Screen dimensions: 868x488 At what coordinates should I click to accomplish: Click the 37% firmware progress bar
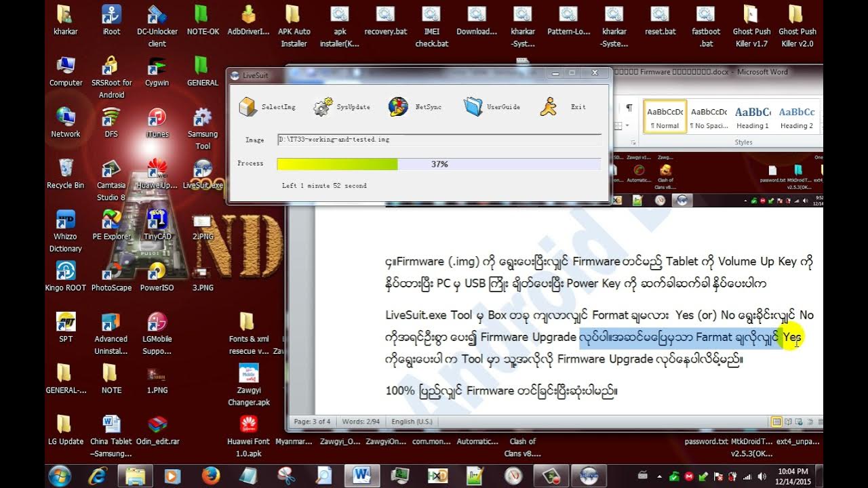439,164
